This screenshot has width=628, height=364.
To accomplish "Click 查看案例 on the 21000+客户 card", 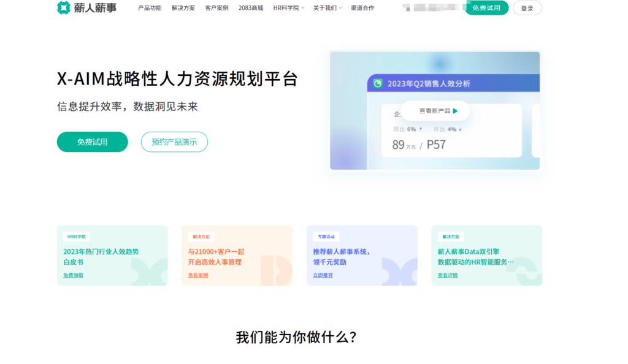I will (x=197, y=275).
